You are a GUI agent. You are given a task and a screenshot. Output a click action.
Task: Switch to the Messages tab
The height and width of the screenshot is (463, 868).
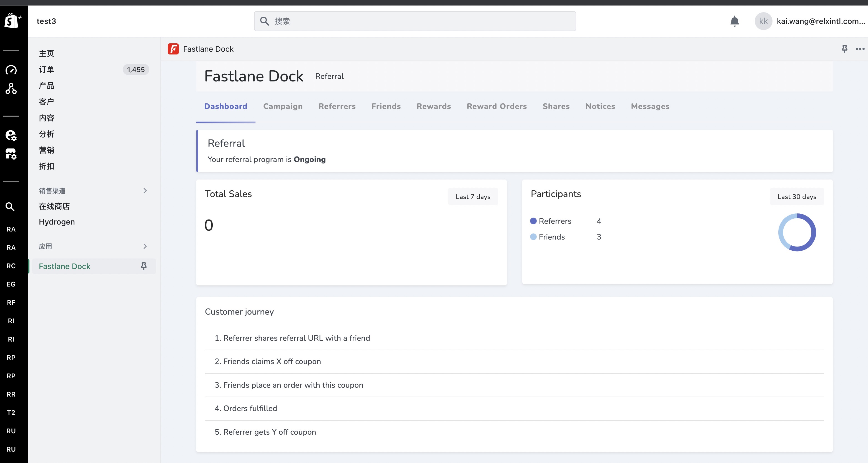click(x=650, y=106)
